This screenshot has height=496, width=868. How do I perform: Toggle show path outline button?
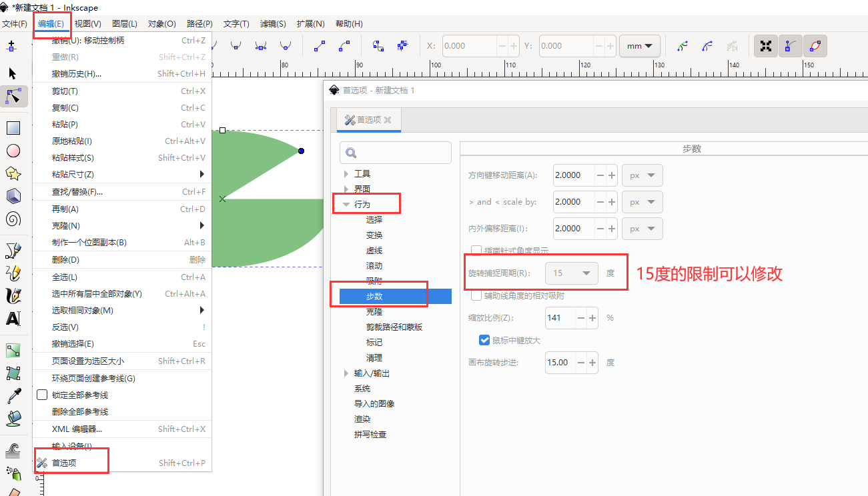click(x=815, y=46)
